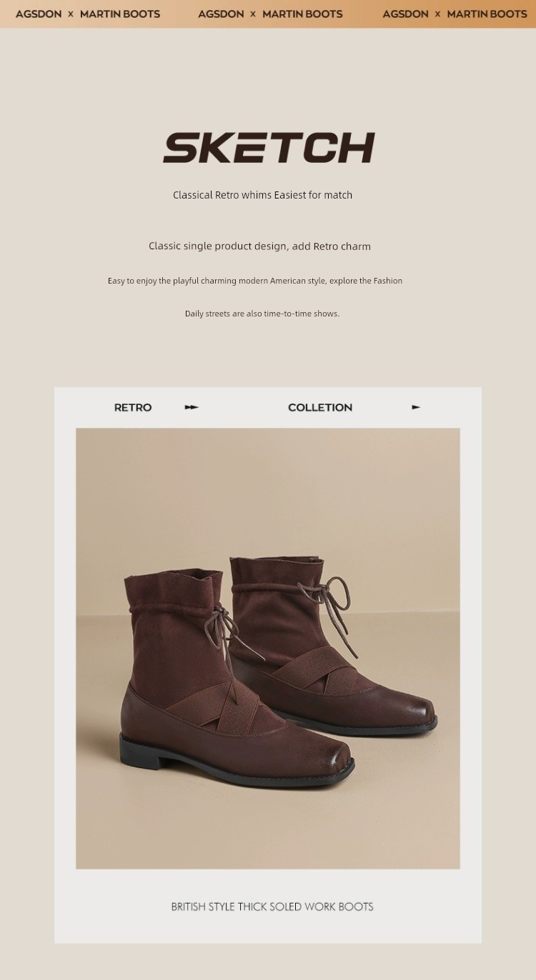Click Easy to enjoy the playful line
The width and height of the screenshot is (536, 980).
point(255,281)
